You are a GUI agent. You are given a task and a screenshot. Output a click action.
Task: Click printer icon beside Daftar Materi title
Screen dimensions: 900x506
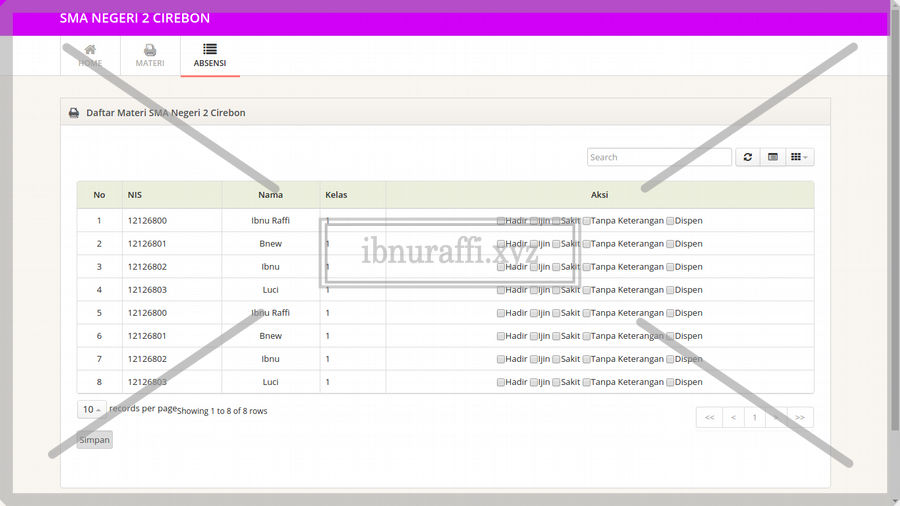[74, 113]
